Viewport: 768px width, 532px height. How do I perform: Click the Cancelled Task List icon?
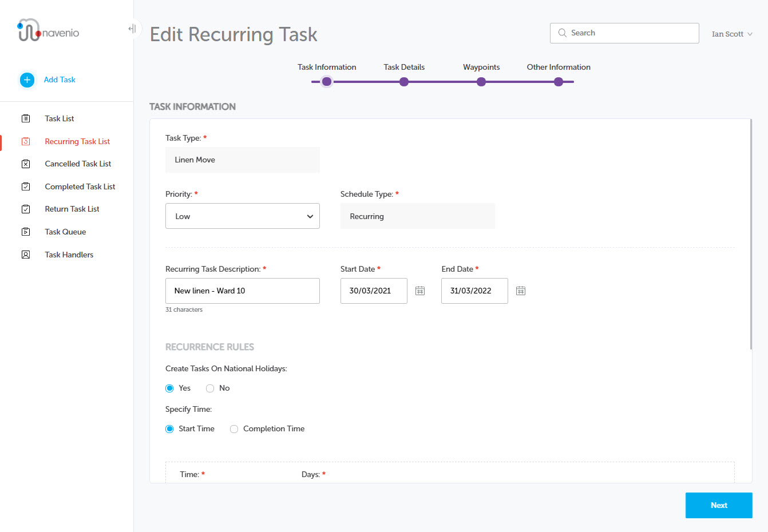click(x=26, y=164)
